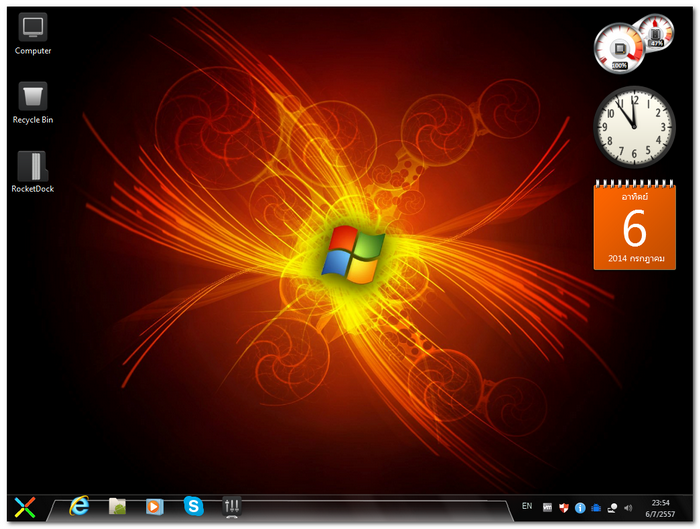
Task: Click the analog clock gadget
Action: coord(634,127)
